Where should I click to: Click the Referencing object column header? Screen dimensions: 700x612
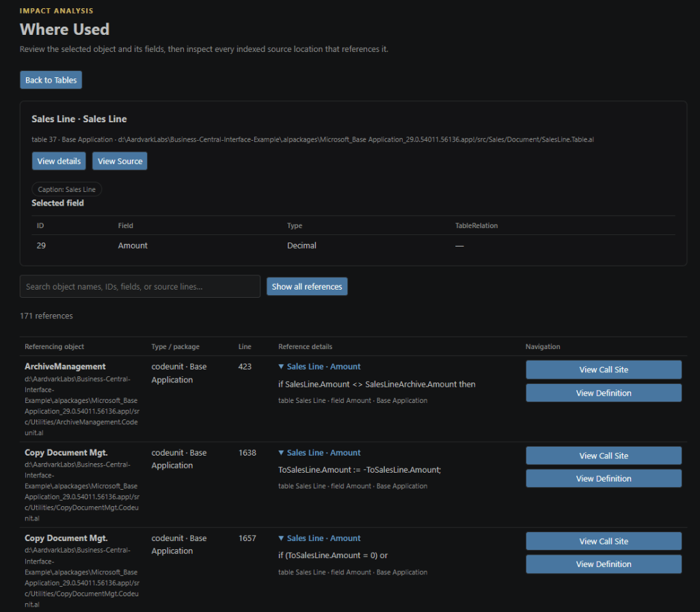pyautogui.click(x=54, y=346)
